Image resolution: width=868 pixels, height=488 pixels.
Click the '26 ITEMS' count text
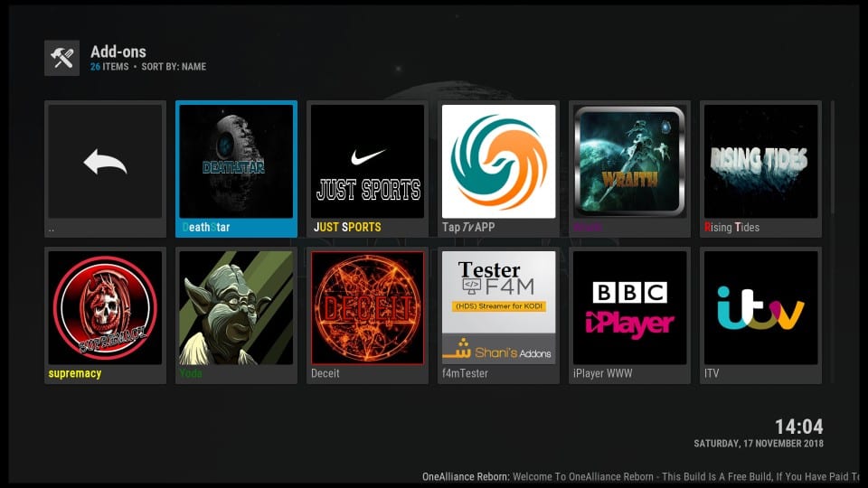[109, 66]
